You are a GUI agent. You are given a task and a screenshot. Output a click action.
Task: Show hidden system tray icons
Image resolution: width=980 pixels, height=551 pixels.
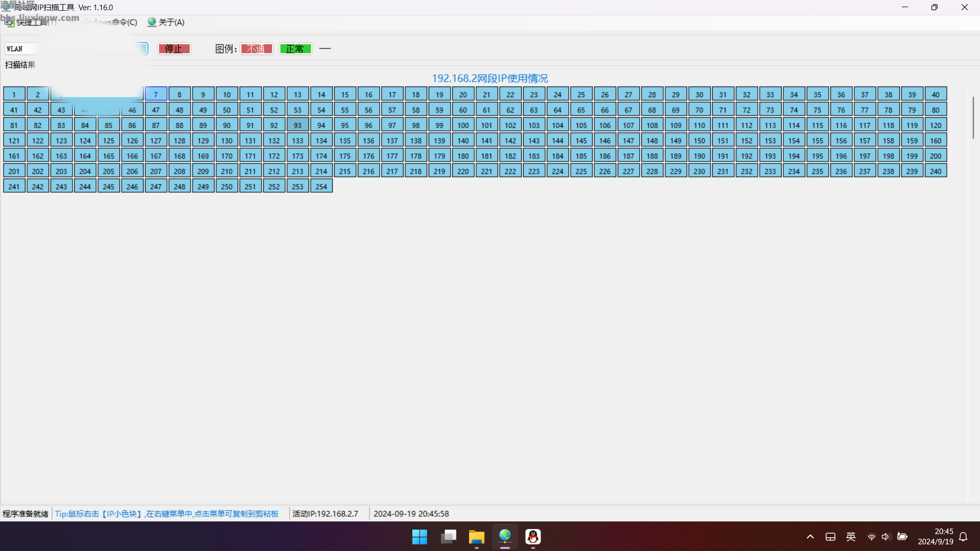(810, 537)
